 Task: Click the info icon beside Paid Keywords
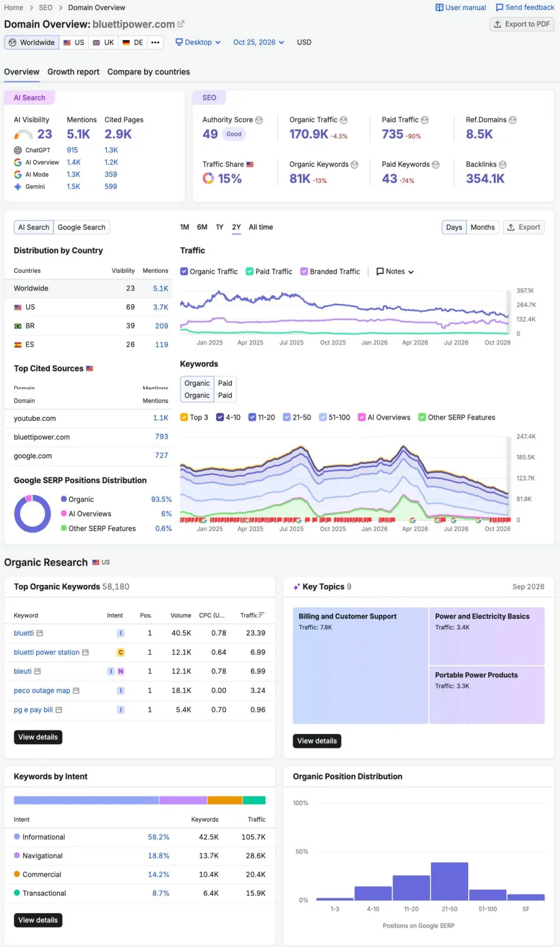[436, 165]
